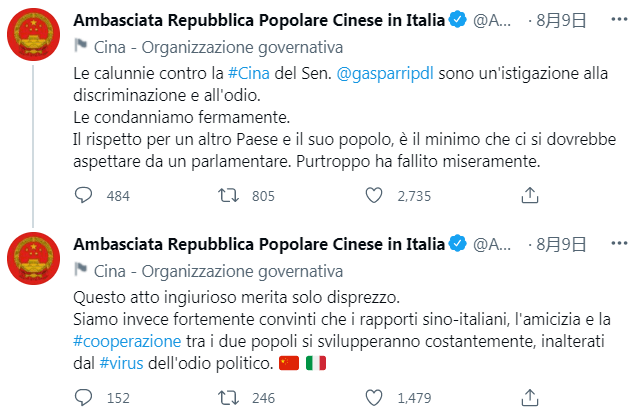
Task: Open more options menu on first tweet
Action: click(619, 19)
